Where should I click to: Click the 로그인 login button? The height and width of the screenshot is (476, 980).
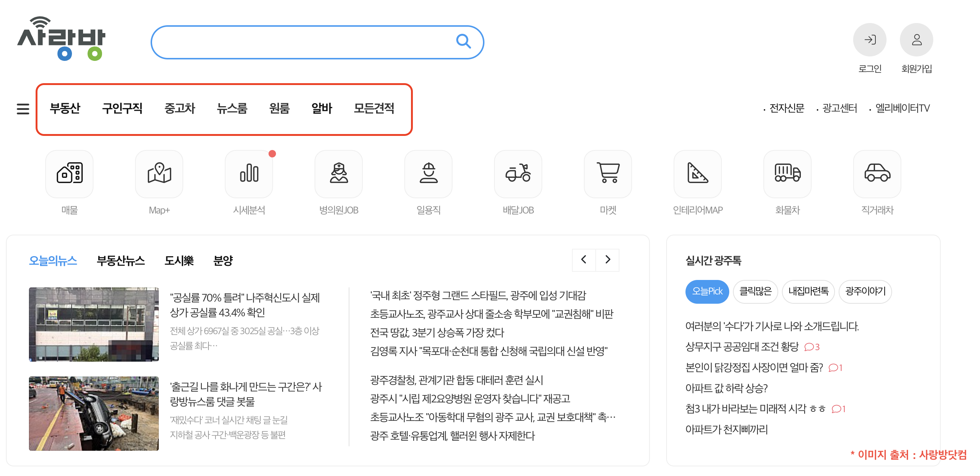pyautogui.click(x=870, y=40)
